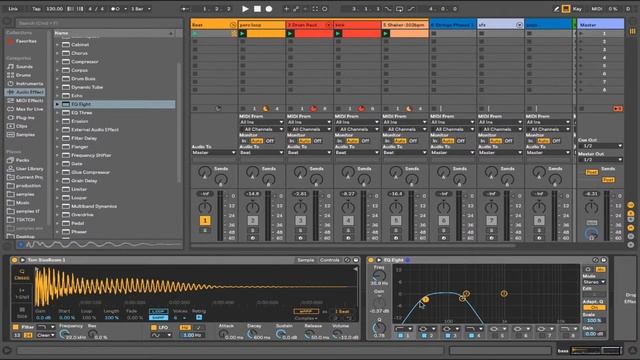Click the transport Stop button
The height and width of the screenshot is (360, 640).
click(257, 9)
